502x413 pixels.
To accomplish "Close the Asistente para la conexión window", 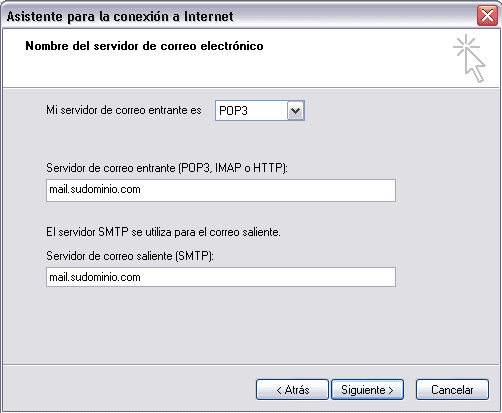I will click(x=487, y=16).
